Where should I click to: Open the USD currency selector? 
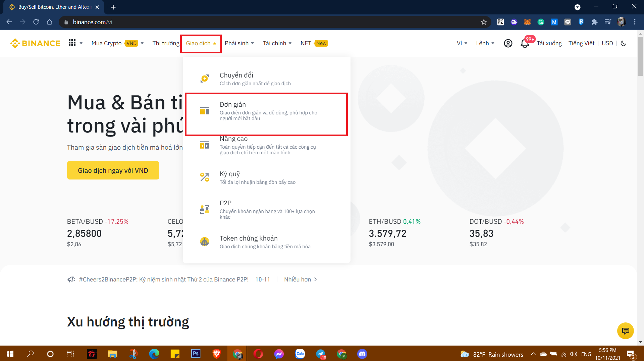tap(607, 43)
